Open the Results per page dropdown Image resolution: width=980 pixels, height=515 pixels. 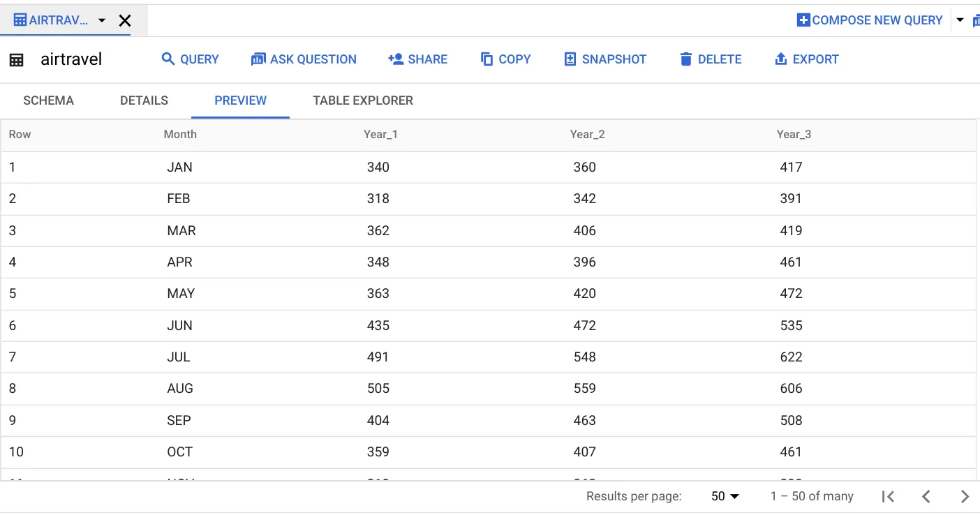725,496
